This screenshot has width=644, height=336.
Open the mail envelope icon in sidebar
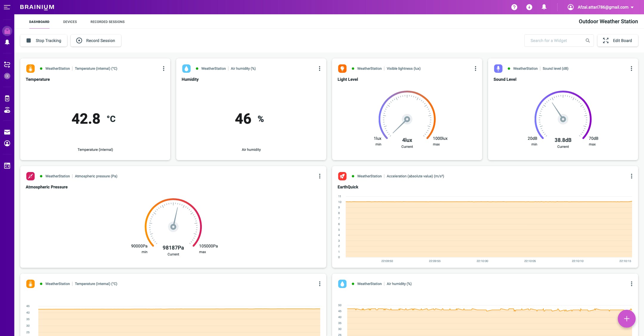(7, 132)
